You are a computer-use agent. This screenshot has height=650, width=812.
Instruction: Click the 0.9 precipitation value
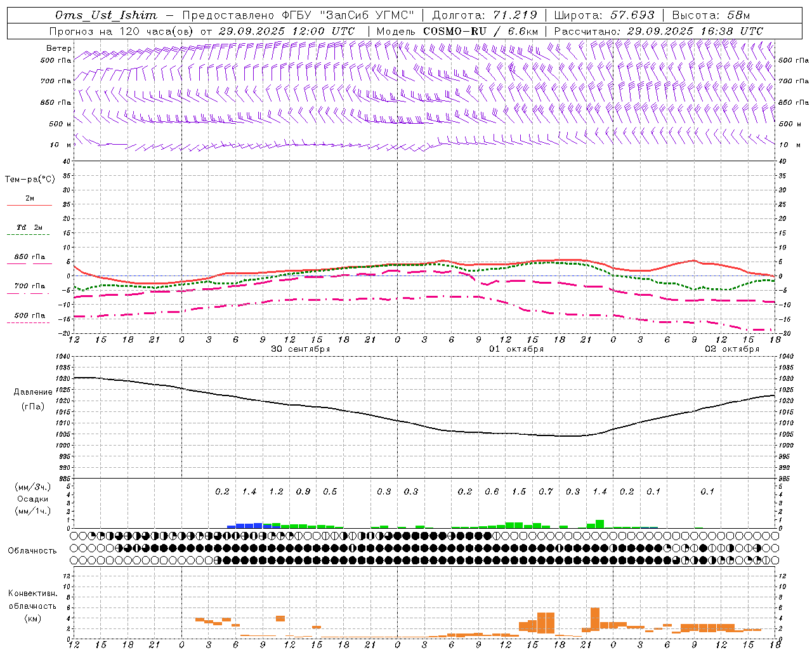pyautogui.click(x=303, y=491)
